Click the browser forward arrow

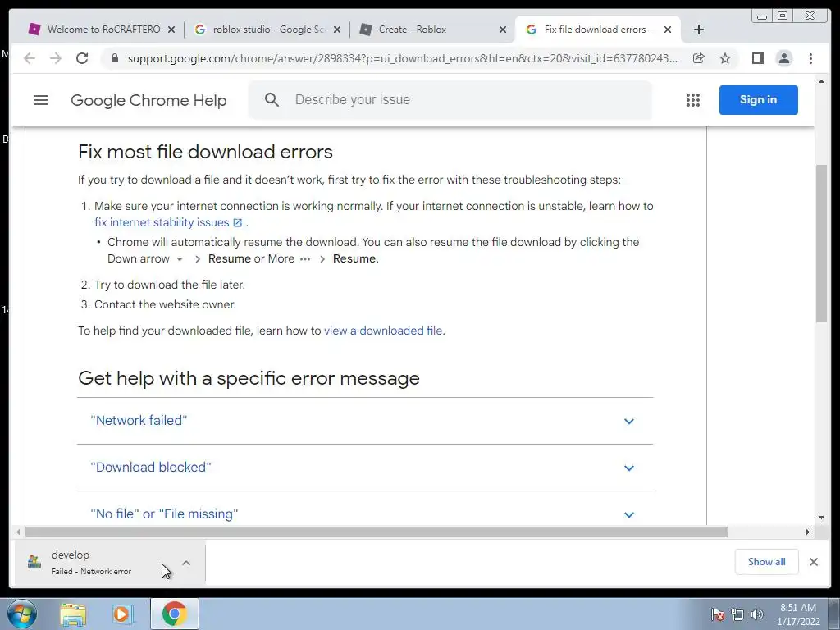click(x=56, y=58)
